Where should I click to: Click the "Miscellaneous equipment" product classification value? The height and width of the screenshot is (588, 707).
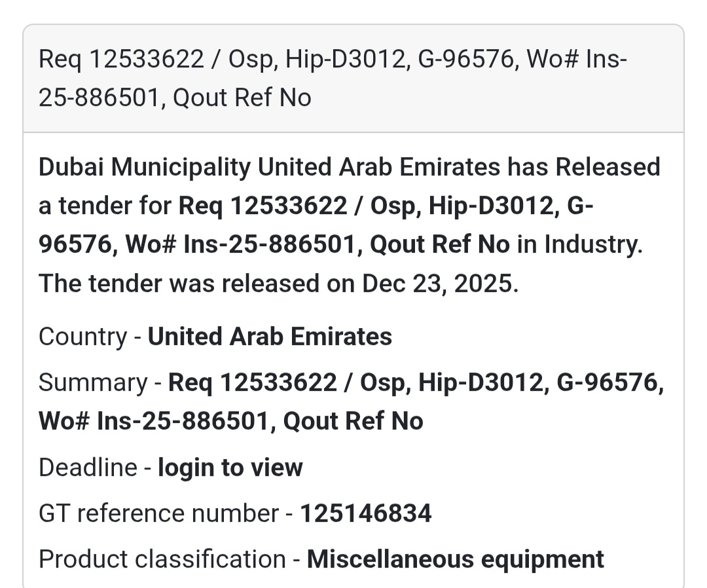click(x=456, y=559)
